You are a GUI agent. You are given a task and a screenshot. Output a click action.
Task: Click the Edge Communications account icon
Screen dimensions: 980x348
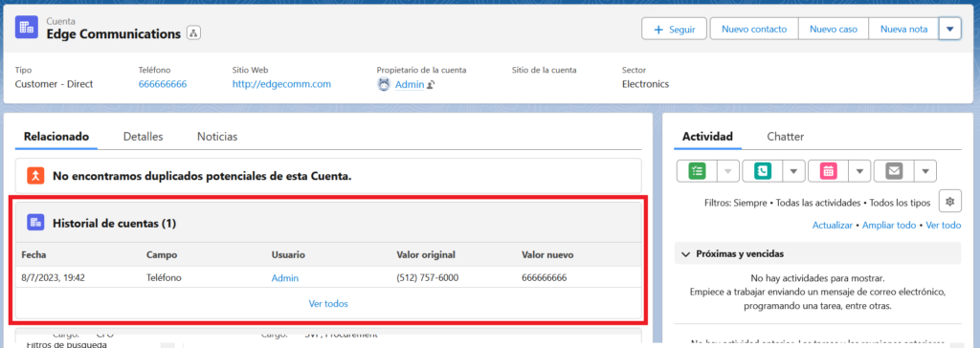(26, 28)
